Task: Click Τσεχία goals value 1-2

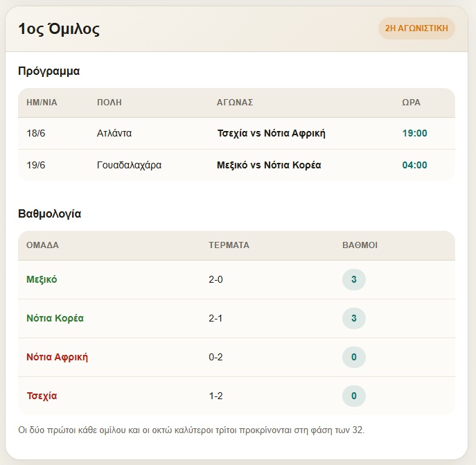Action: pyautogui.click(x=215, y=396)
